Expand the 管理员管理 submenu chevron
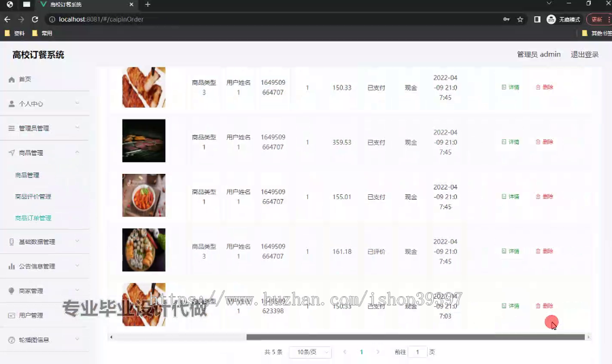 click(x=77, y=128)
